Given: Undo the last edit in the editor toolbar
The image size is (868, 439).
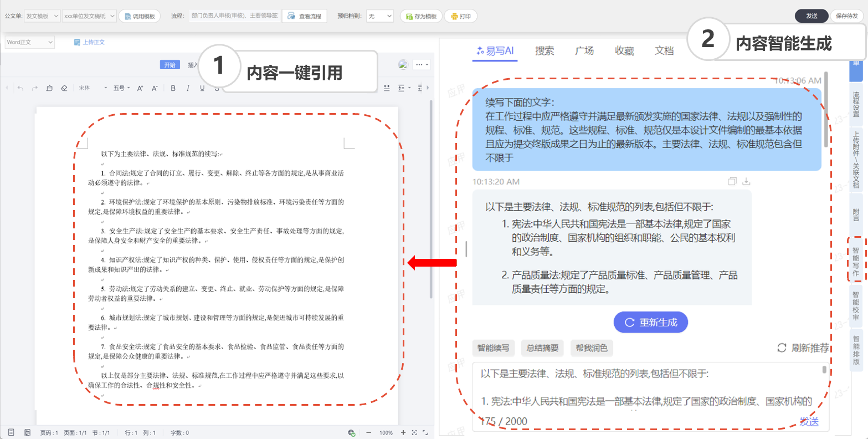Looking at the screenshot, I should (x=20, y=88).
